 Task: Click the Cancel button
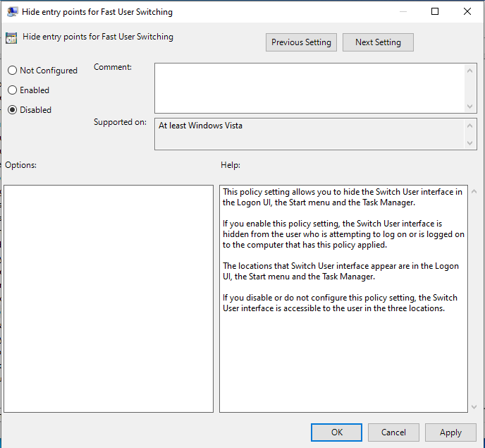tap(393, 432)
